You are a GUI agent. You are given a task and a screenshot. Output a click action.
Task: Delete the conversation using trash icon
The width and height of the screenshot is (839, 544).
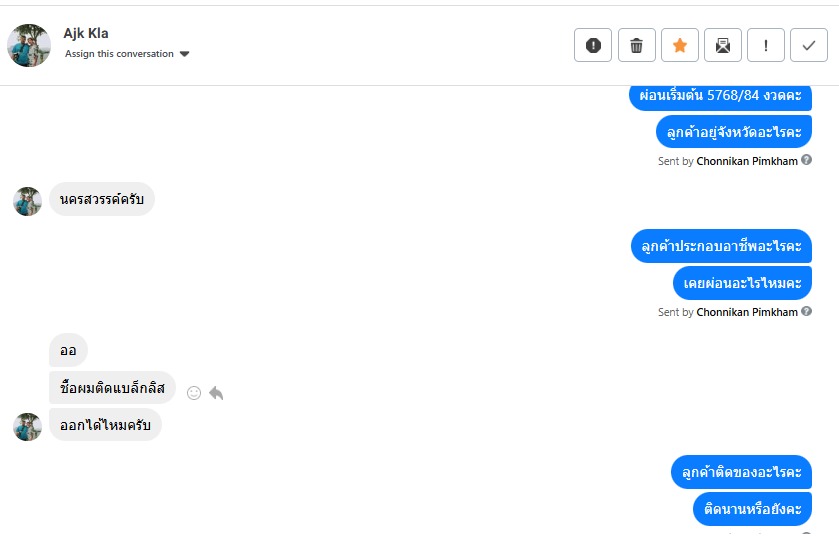coord(636,45)
